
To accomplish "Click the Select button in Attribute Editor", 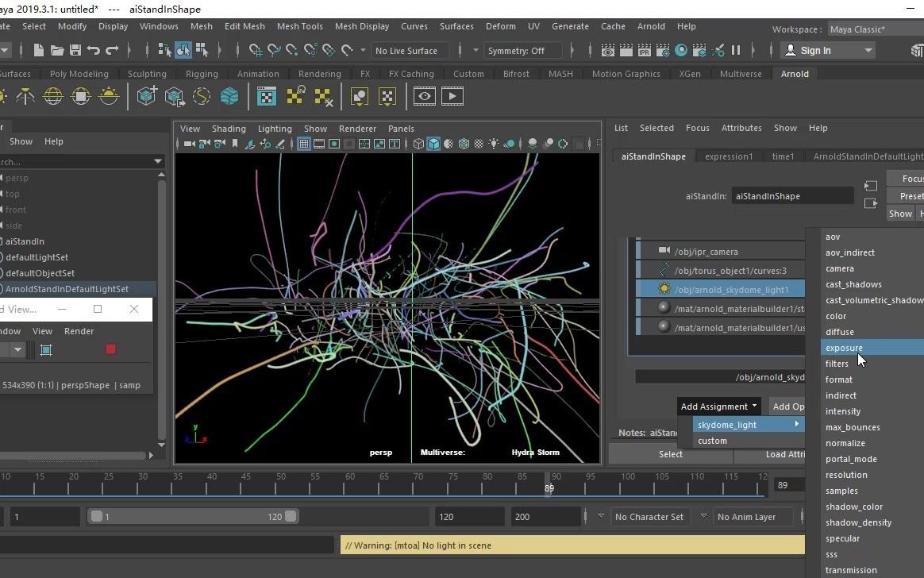I will click(670, 454).
